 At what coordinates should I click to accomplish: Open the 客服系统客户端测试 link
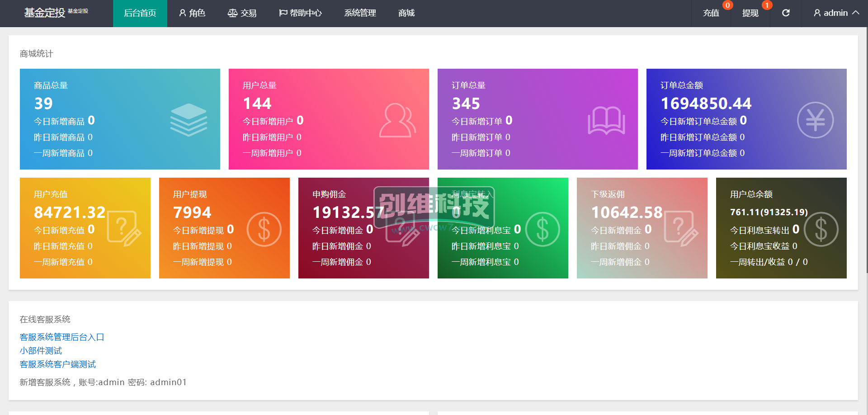[58, 364]
